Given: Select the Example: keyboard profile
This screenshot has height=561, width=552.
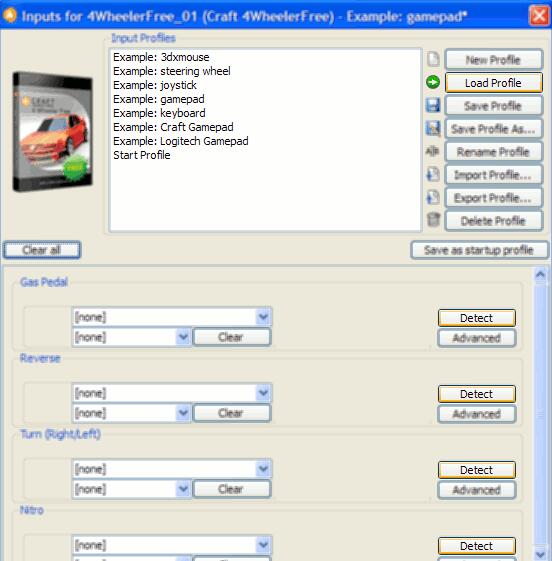Looking at the screenshot, I should (159, 113).
